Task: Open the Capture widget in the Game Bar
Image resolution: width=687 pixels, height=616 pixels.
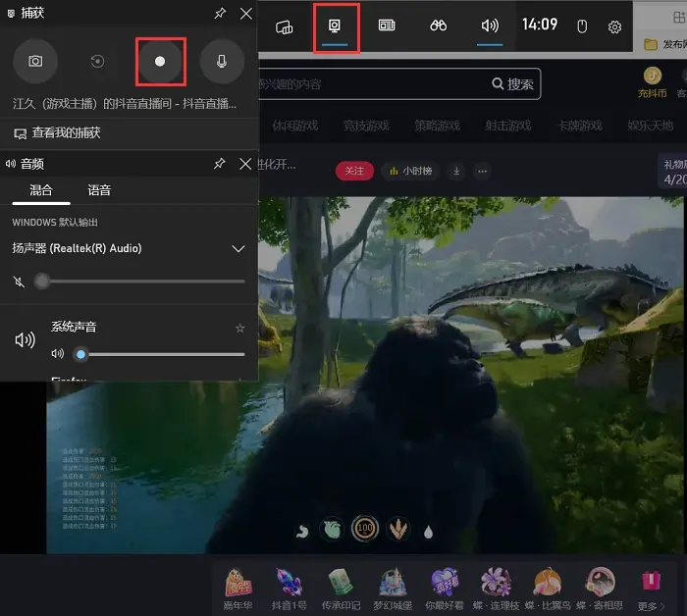Action: point(335,26)
